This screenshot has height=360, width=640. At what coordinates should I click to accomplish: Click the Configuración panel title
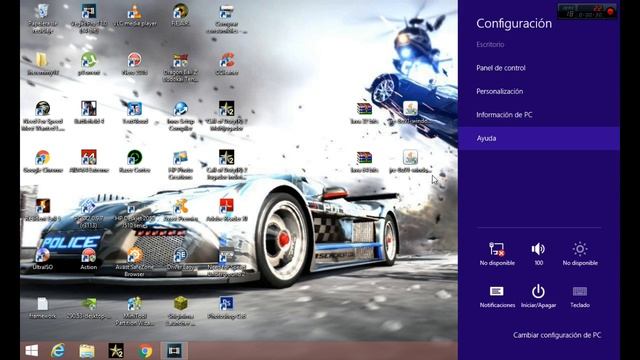click(514, 24)
